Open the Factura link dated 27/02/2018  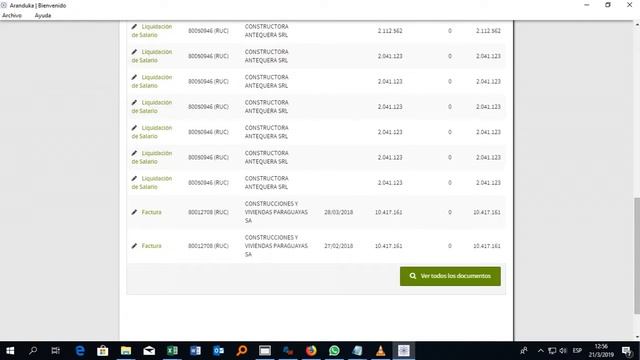click(151, 246)
